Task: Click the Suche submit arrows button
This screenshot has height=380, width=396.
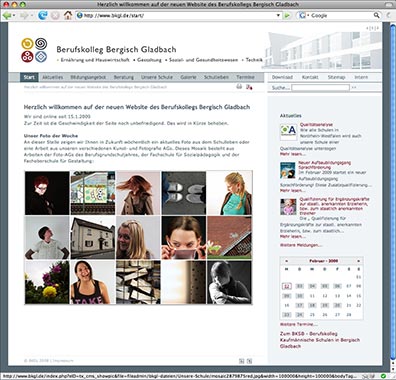Action: (354, 87)
